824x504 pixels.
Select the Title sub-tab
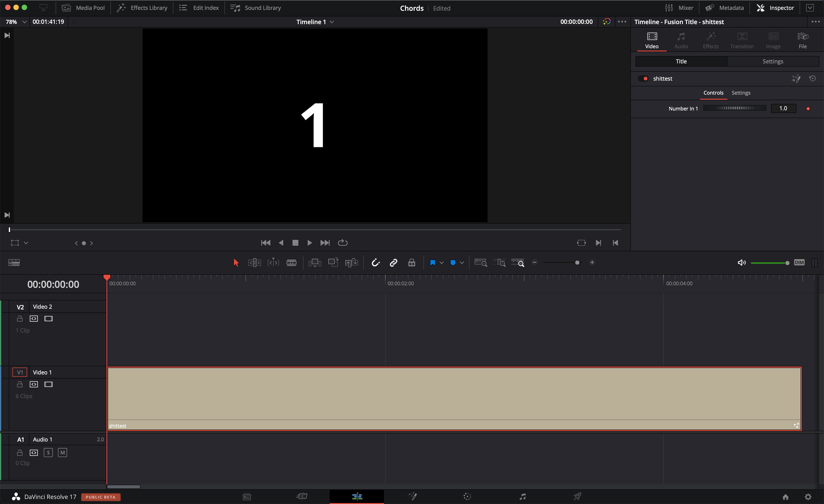pyautogui.click(x=681, y=61)
